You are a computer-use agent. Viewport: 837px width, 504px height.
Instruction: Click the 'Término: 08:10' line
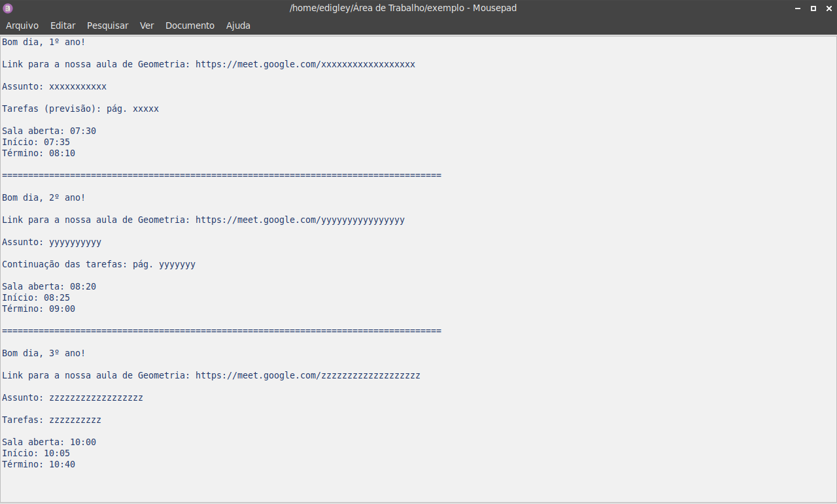(x=39, y=153)
